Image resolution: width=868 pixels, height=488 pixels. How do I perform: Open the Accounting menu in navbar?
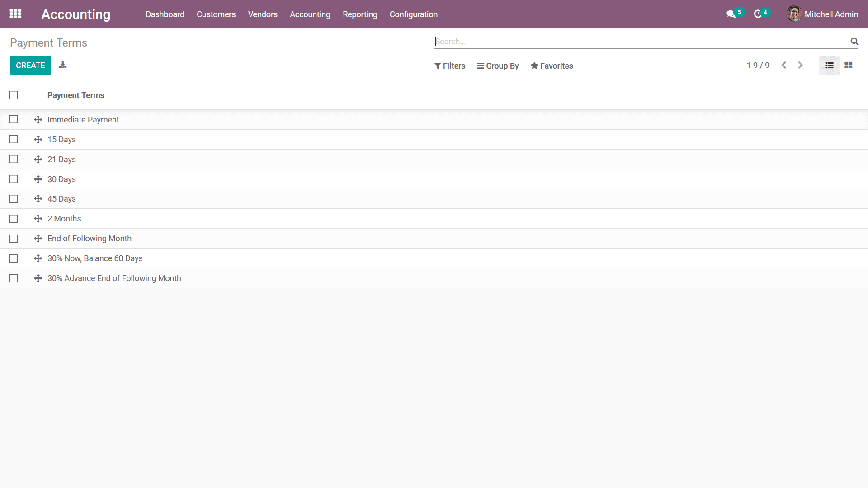click(x=310, y=14)
